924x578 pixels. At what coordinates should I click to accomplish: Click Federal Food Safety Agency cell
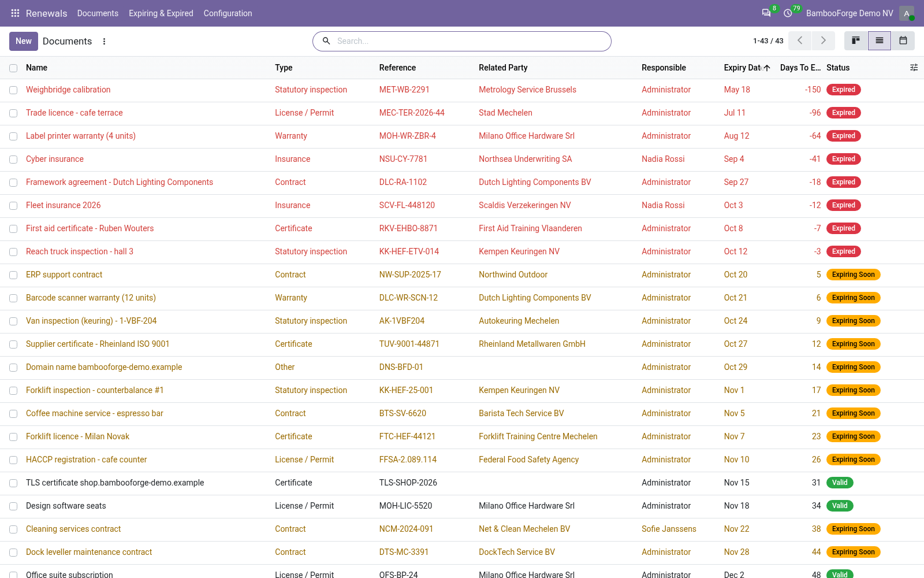click(528, 460)
